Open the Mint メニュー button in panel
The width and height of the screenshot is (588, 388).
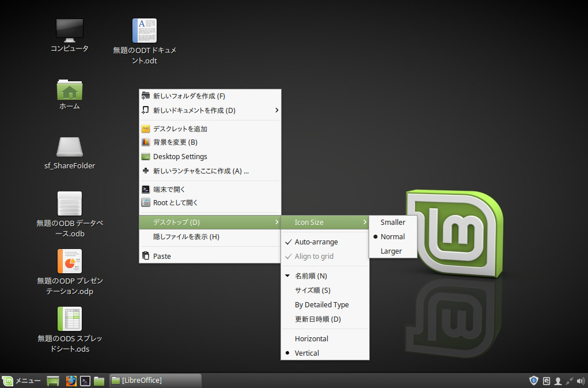click(x=21, y=381)
